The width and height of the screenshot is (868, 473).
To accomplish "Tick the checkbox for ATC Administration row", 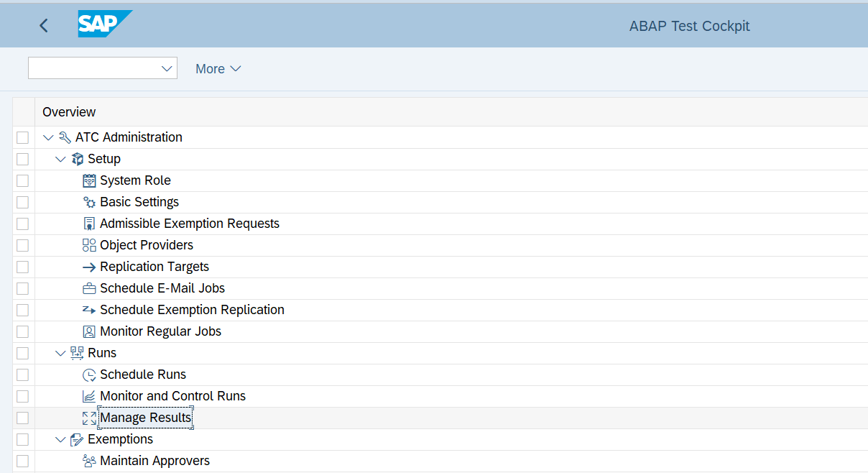I will pyautogui.click(x=22, y=137).
